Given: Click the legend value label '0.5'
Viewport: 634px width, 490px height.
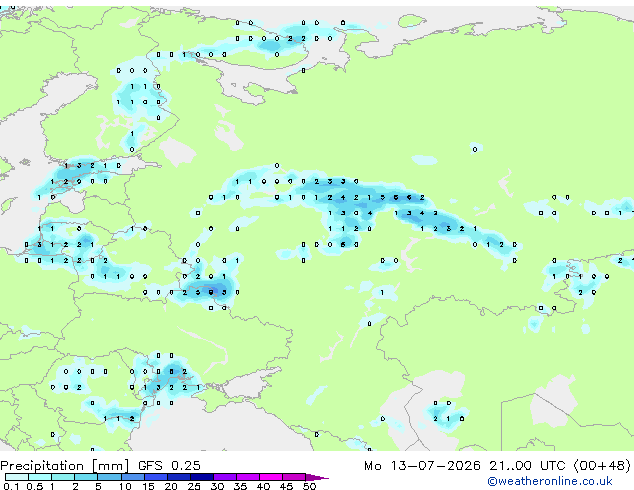Looking at the screenshot, I should tap(34, 486).
